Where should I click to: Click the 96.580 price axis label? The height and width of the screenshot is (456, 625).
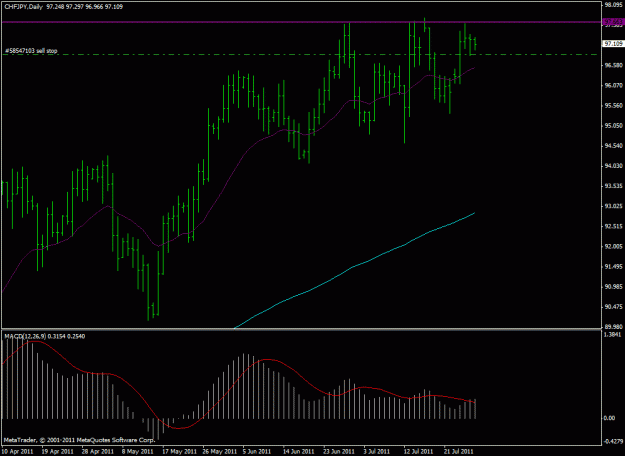(x=613, y=65)
